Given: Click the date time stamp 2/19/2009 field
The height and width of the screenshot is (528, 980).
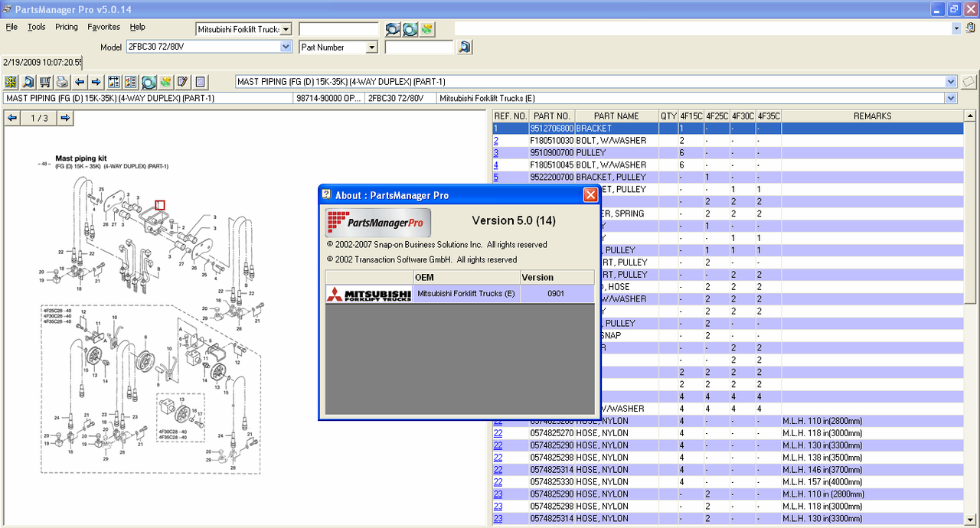Looking at the screenshot, I should (43, 63).
